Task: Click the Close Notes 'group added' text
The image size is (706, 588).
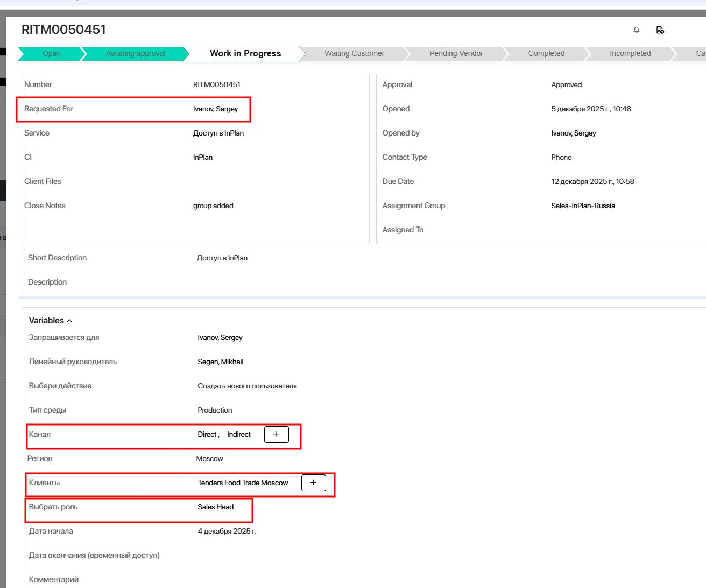Action: pyautogui.click(x=213, y=206)
